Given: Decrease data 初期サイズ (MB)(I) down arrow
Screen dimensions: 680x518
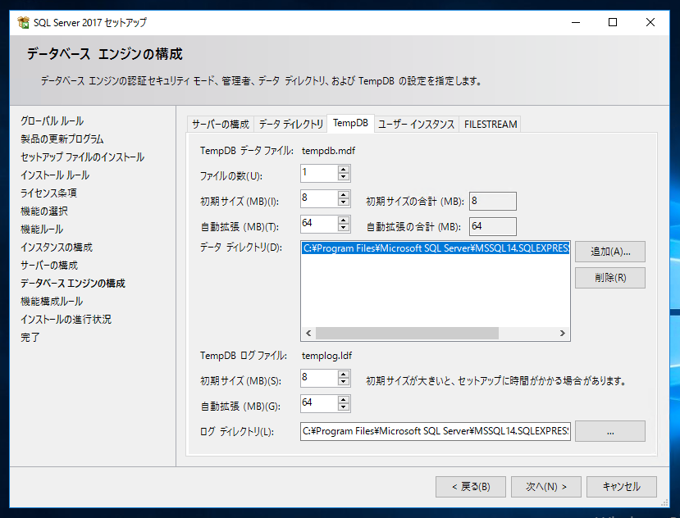Looking at the screenshot, I should 343,202.
